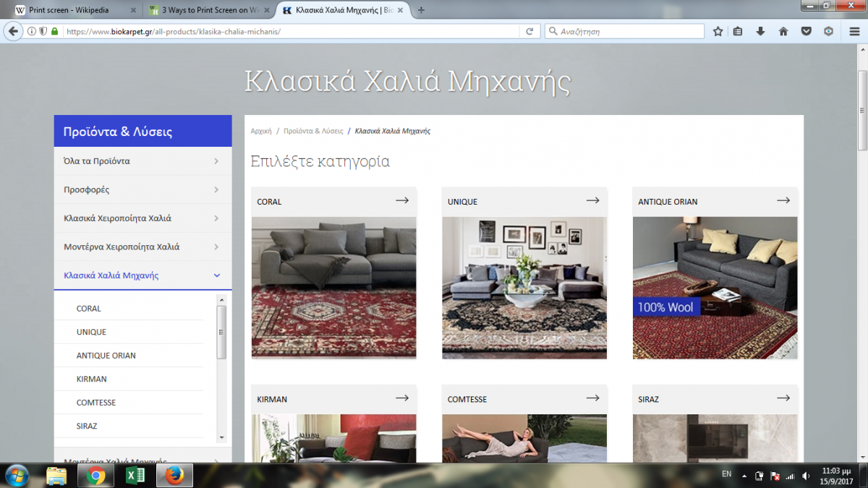Click the network signal tray icon
Image resolution: width=868 pixels, height=488 pixels.
coord(790,476)
